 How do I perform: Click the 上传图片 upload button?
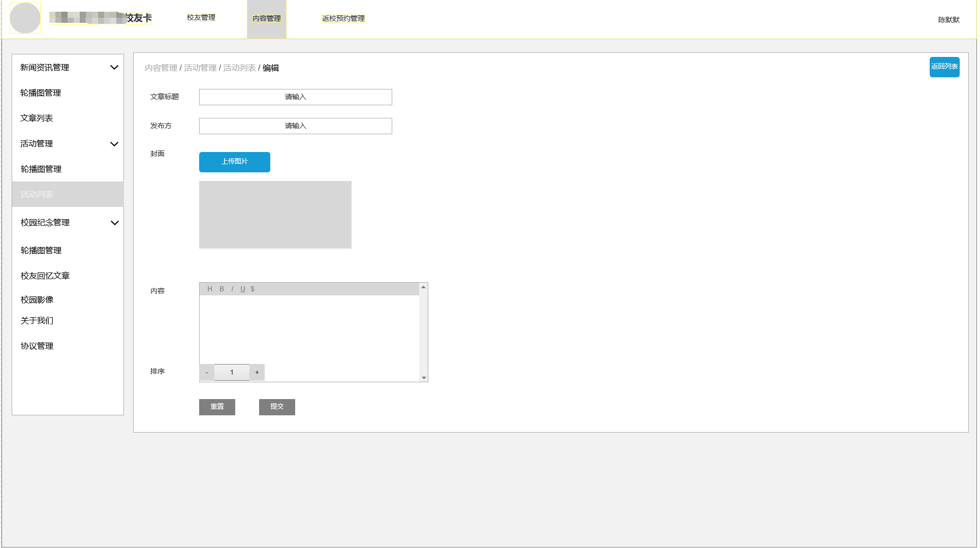coord(235,162)
